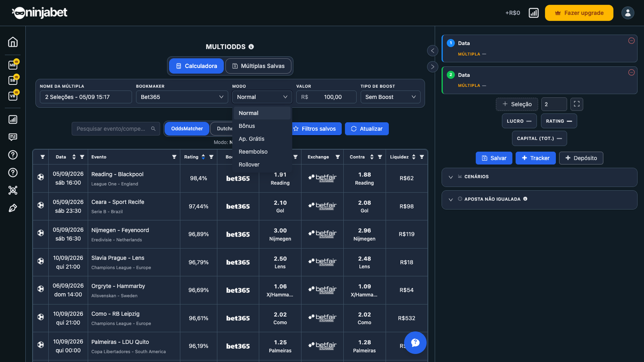This screenshot has height=362, width=644.
Task: Click the LUCRO indicator button
Action: (519, 121)
